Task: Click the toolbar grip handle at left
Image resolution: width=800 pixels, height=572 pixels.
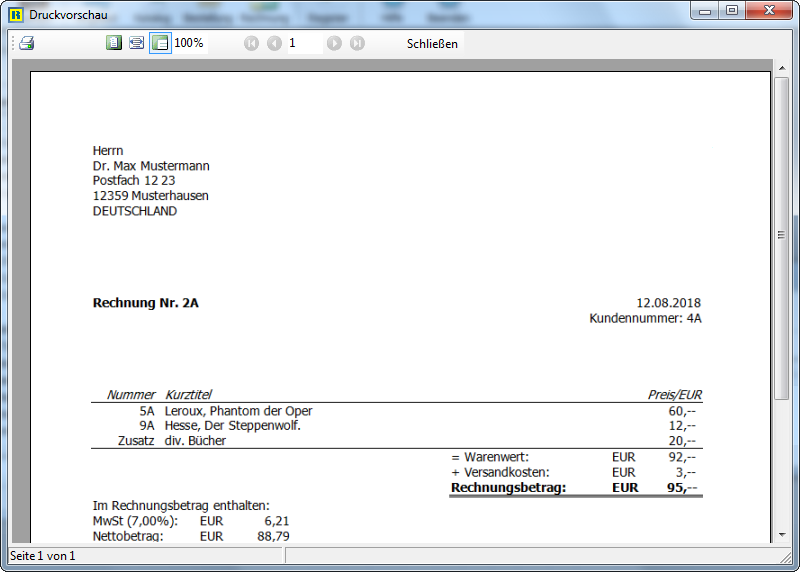Action: pos(13,43)
